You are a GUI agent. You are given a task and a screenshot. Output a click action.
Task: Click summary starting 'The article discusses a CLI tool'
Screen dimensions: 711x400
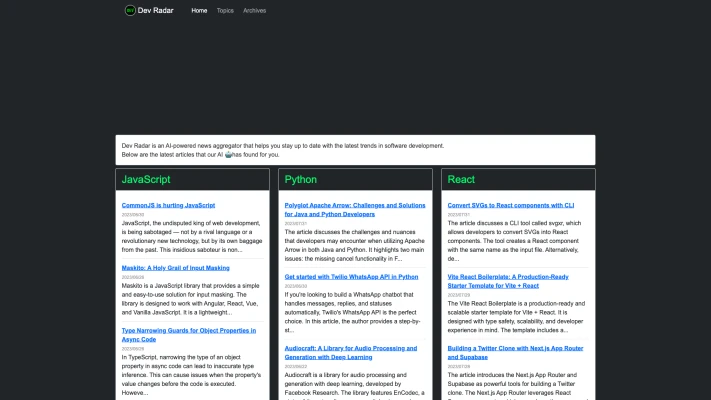(514, 241)
